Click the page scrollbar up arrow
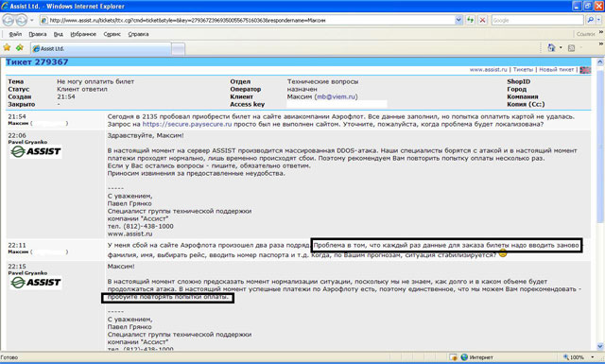This screenshot has height=364, width=605. pos(600,62)
